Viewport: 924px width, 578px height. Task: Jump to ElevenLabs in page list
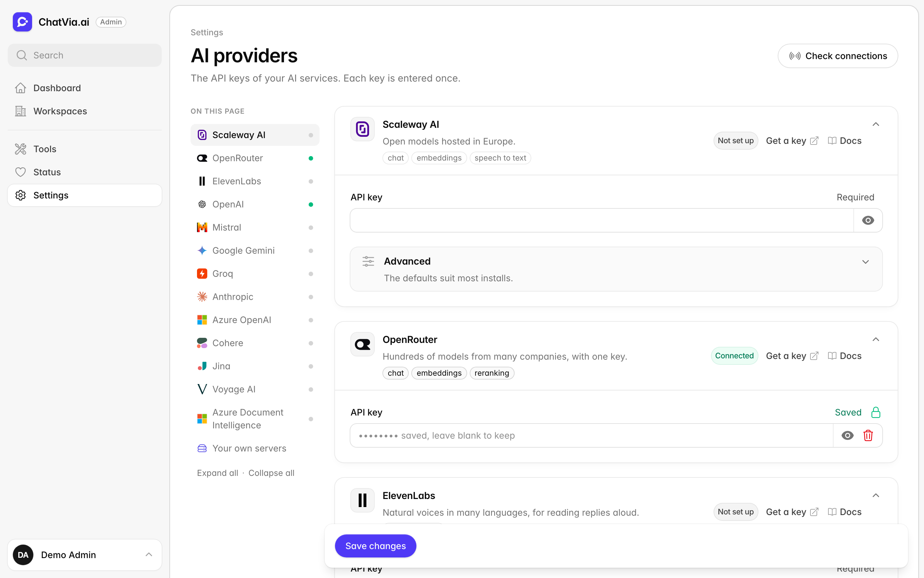point(255,181)
